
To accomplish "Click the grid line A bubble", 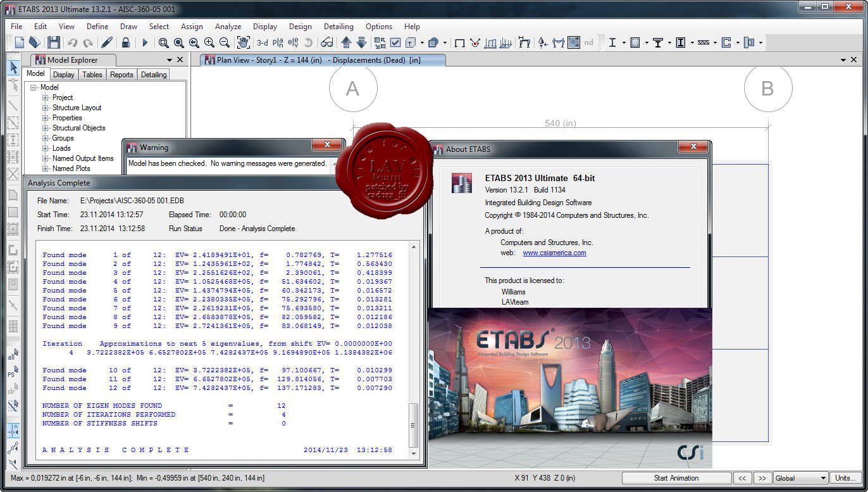I will point(353,89).
